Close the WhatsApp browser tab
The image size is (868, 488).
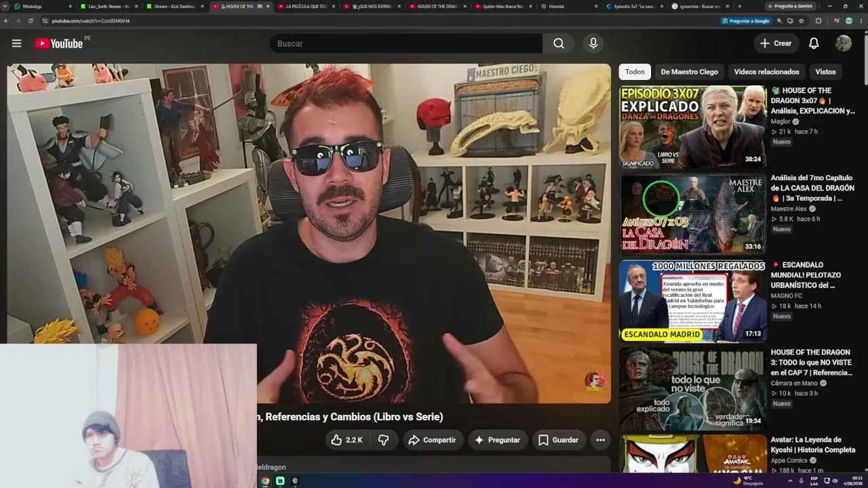pos(71,6)
